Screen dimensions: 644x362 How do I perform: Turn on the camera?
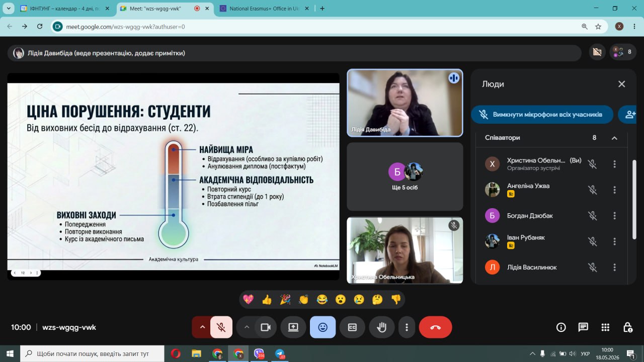tap(265, 327)
